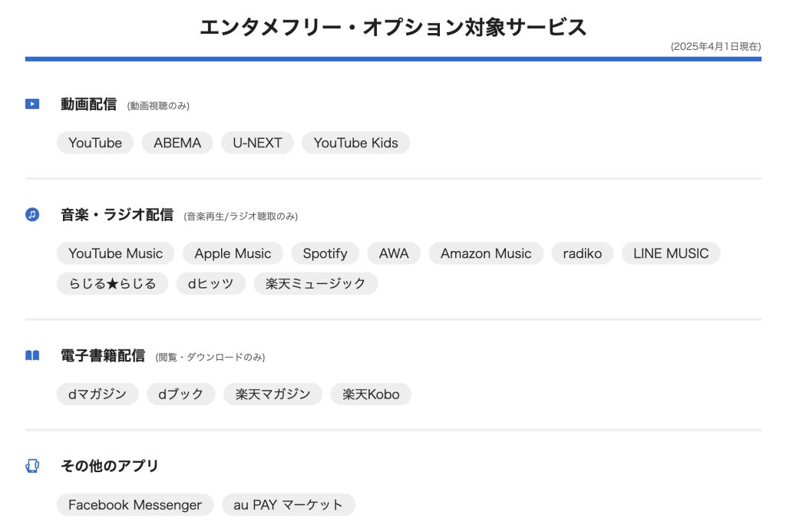Click the Facebook Messenger tag
786x532 pixels.
tap(135, 504)
